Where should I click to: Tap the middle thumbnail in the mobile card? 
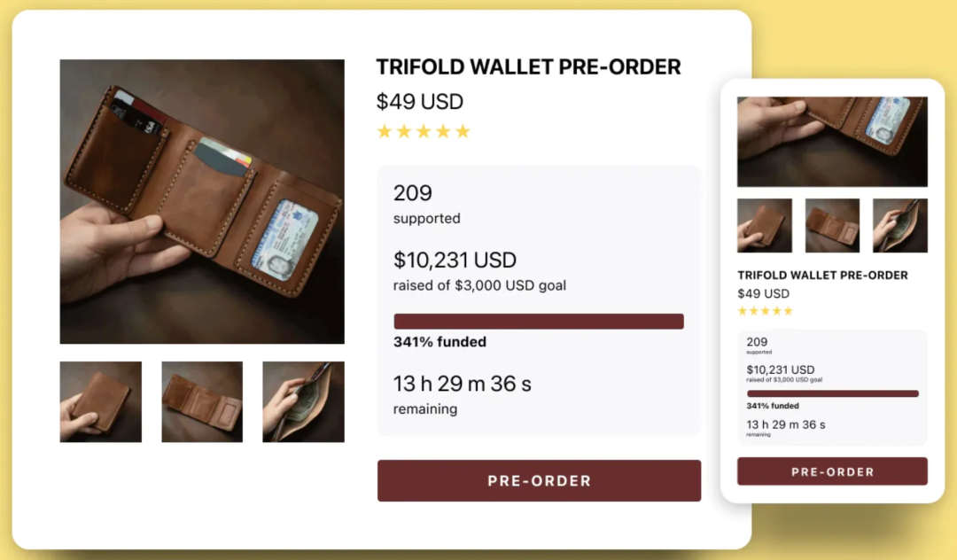point(832,225)
